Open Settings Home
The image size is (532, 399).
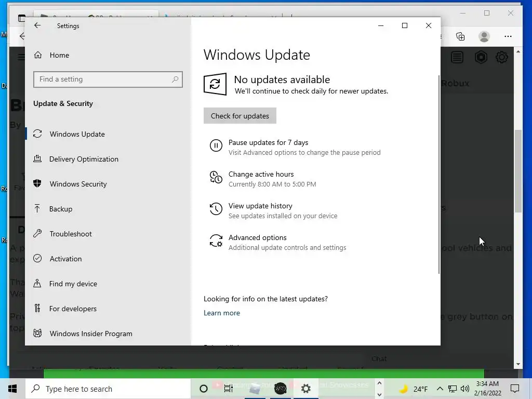point(59,55)
